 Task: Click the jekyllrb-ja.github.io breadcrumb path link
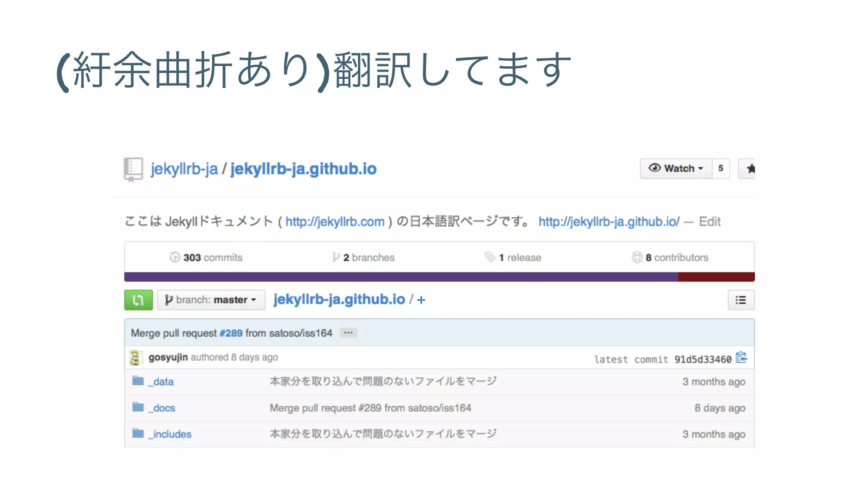pyautogui.click(x=339, y=299)
